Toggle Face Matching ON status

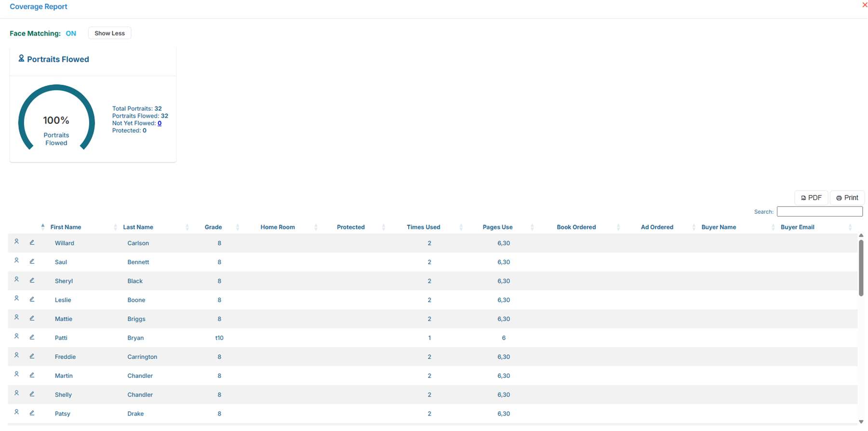(x=71, y=33)
